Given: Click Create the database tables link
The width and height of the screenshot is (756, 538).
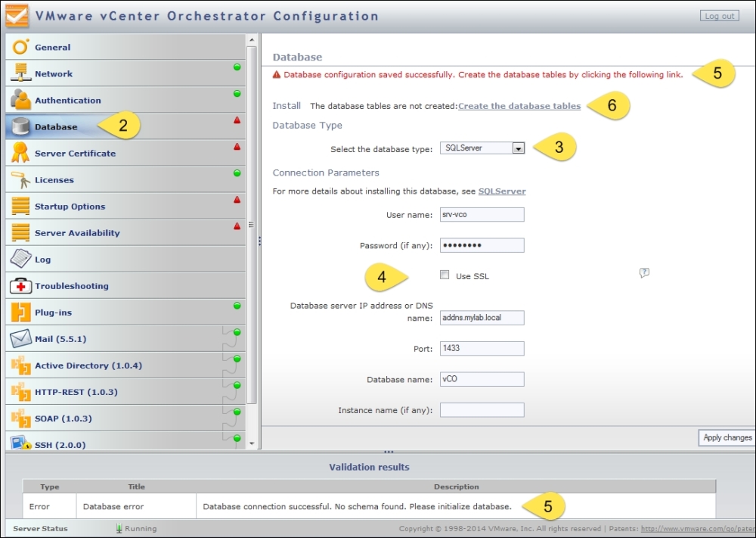Looking at the screenshot, I should [x=519, y=106].
